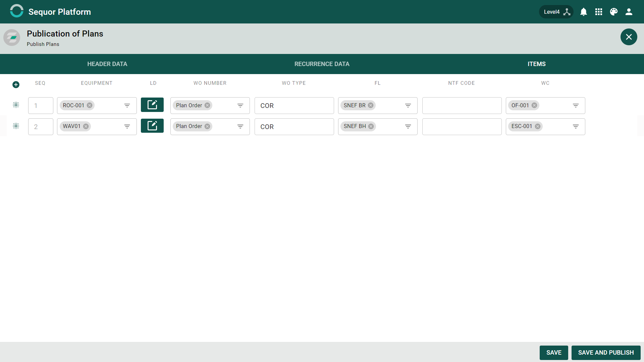Switch to the Recurrence Data tab

[322, 64]
